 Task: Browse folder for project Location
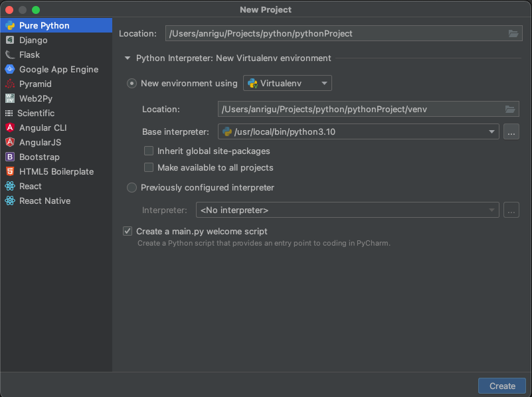point(513,34)
